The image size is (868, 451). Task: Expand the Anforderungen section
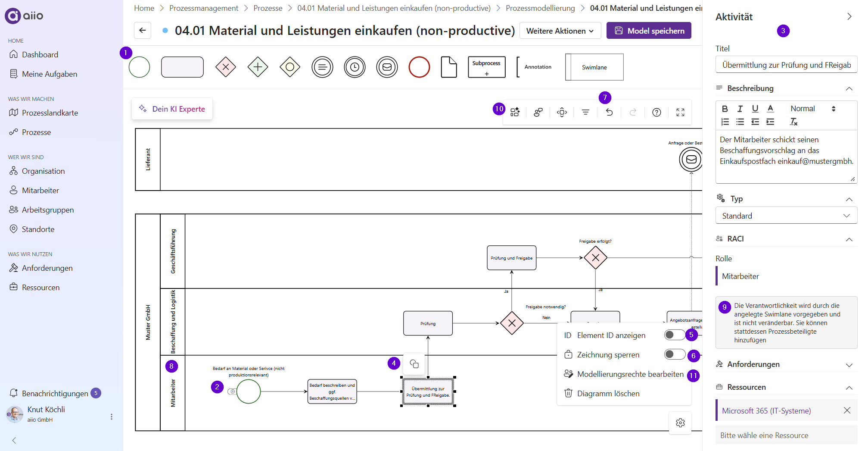(849, 365)
